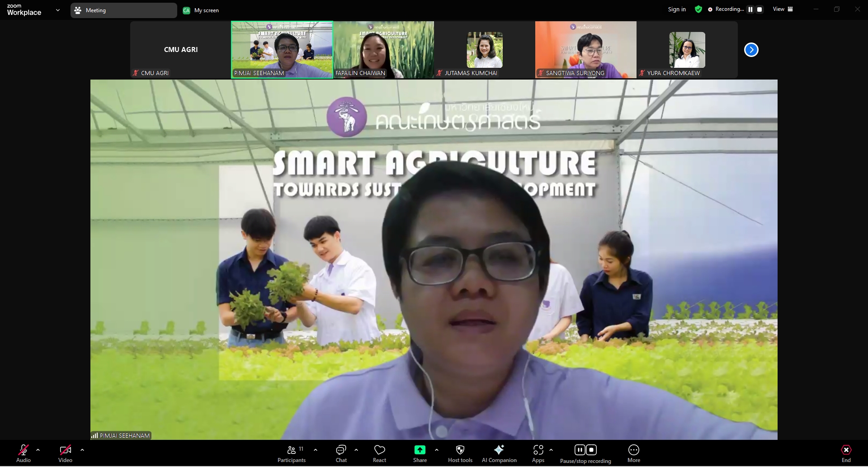Show next participants with blue arrow

[751, 50]
